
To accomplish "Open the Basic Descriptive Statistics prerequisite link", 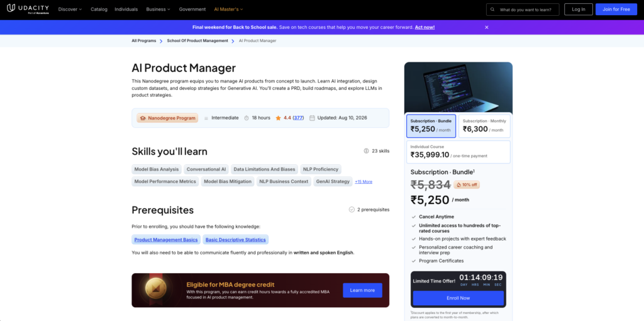I will point(236,240).
